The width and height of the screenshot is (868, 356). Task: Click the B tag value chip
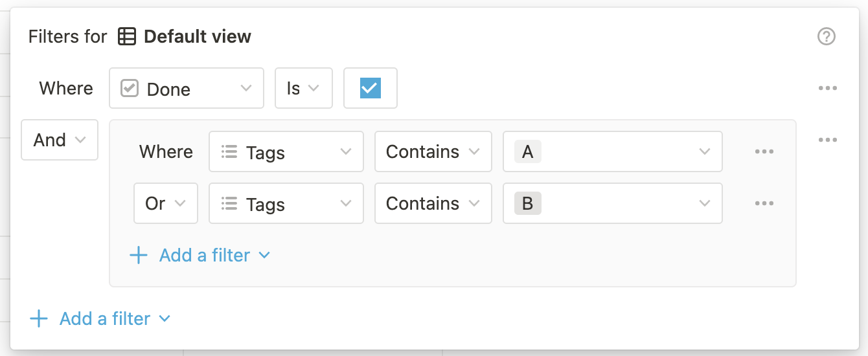coord(527,203)
